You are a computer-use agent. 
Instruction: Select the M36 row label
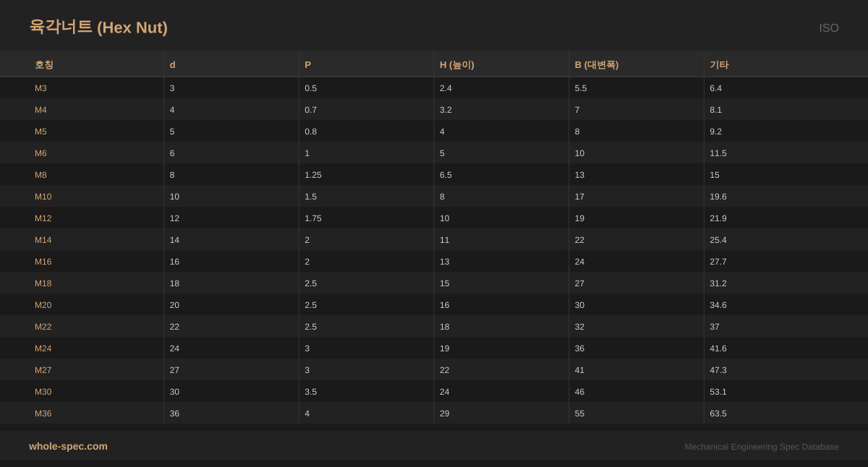pyautogui.click(x=43, y=414)
